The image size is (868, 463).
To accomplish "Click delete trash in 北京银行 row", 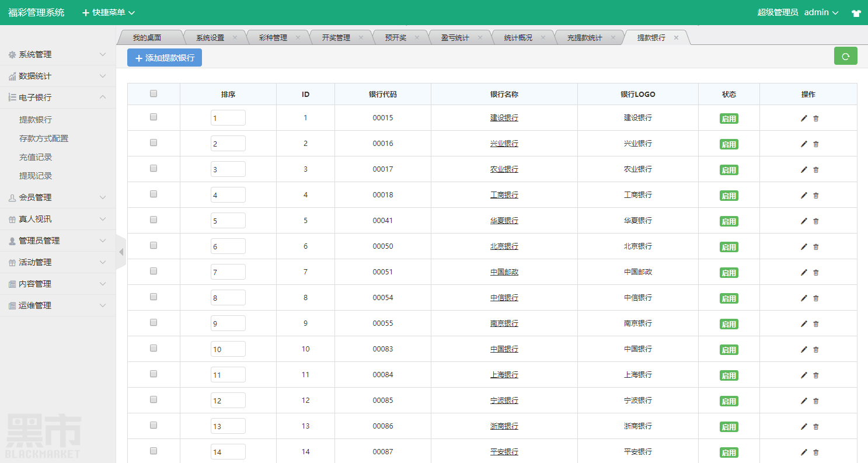I will click(x=816, y=247).
